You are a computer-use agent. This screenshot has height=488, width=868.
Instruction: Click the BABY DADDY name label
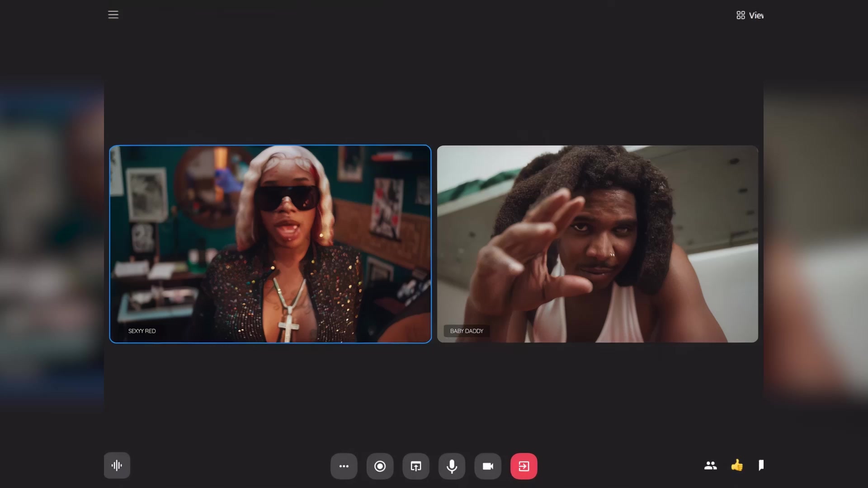pos(467,331)
